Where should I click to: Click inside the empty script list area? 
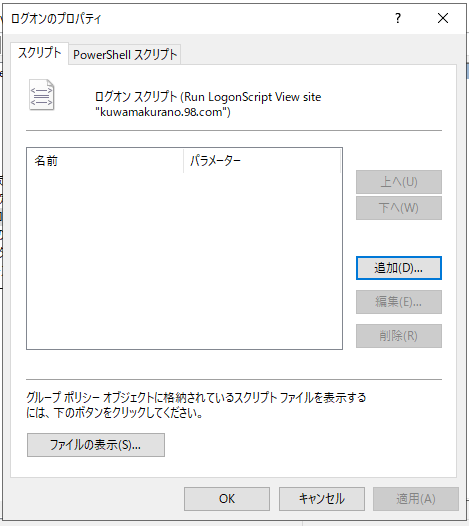click(x=184, y=260)
